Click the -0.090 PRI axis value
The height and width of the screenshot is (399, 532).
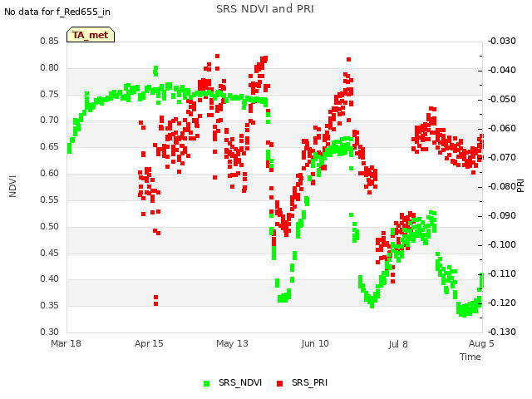tap(502, 216)
